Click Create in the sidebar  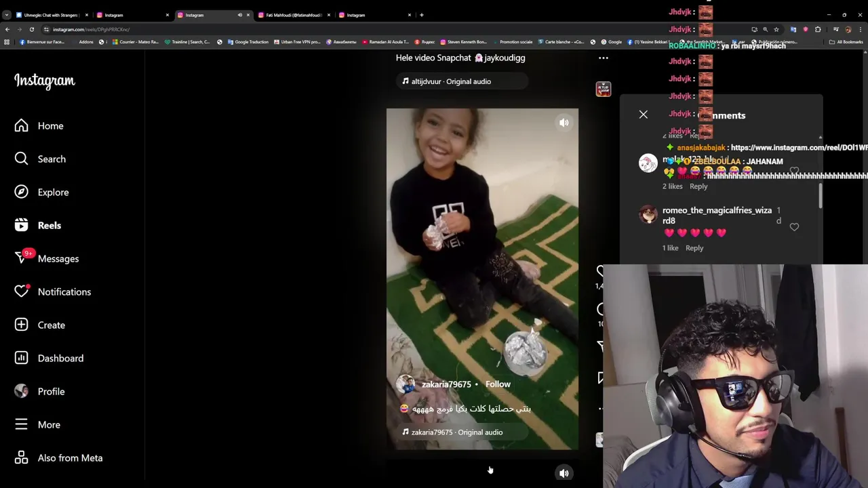pos(40,325)
